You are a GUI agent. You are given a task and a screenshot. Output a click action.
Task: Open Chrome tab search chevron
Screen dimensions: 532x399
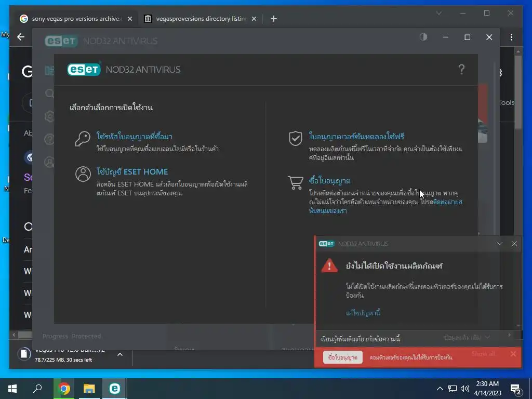pyautogui.click(x=438, y=13)
